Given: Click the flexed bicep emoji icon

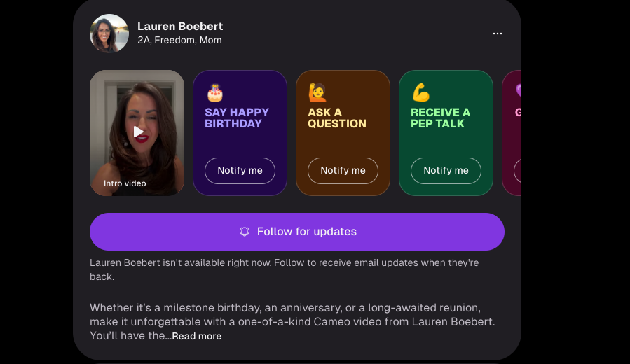Looking at the screenshot, I should tap(420, 92).
